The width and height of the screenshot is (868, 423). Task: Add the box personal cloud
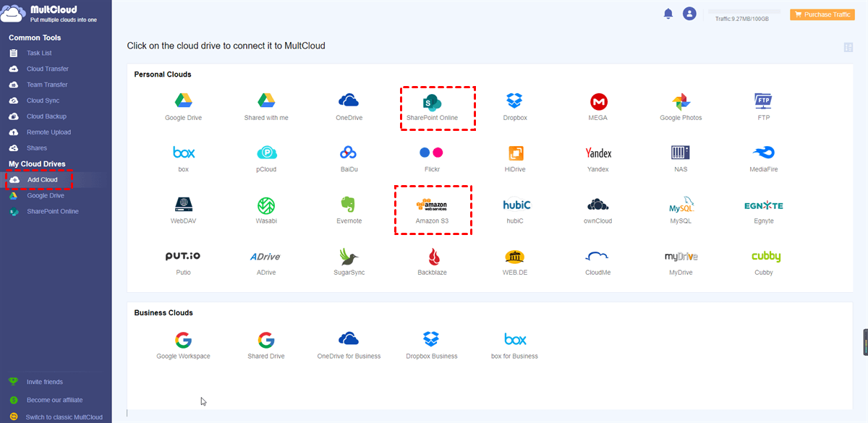coord(183,158)
